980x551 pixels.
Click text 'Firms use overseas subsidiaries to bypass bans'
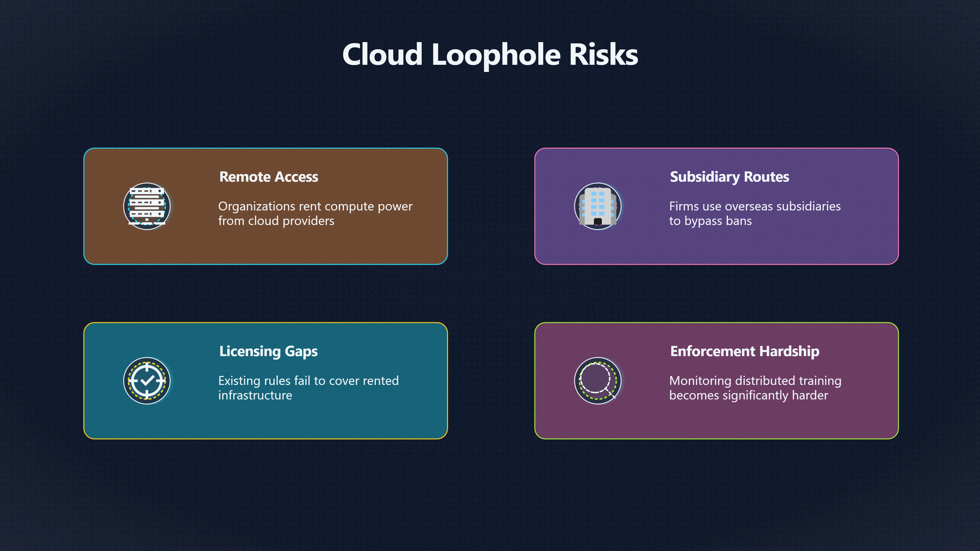[755, 213]
